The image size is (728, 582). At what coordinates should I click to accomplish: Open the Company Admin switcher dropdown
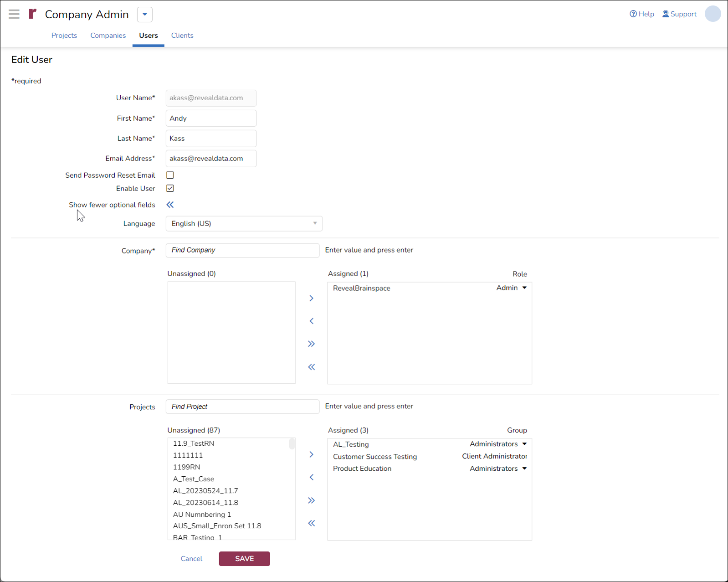(x=144, y=15)
